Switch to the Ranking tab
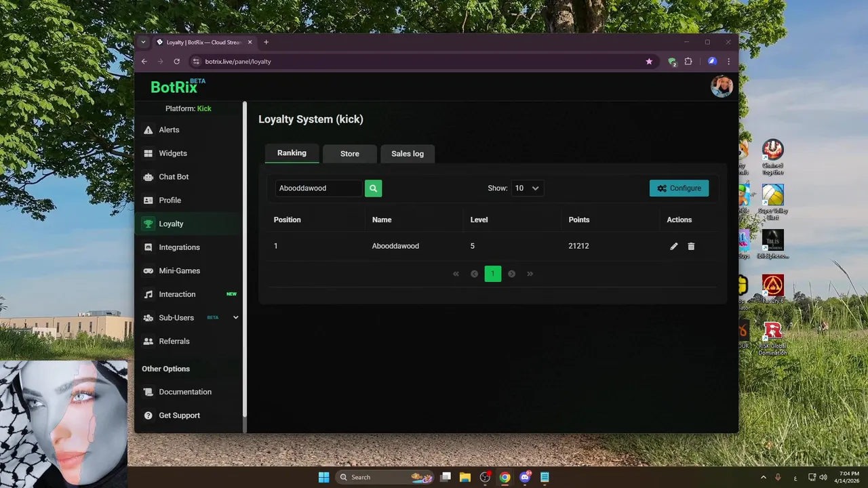Image resolution: width=868 pixels, height=488 pixels. click(292, 153)
